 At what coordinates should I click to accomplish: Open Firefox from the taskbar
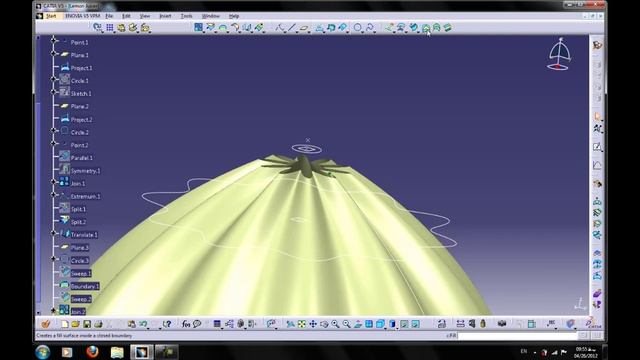(92, 352)
